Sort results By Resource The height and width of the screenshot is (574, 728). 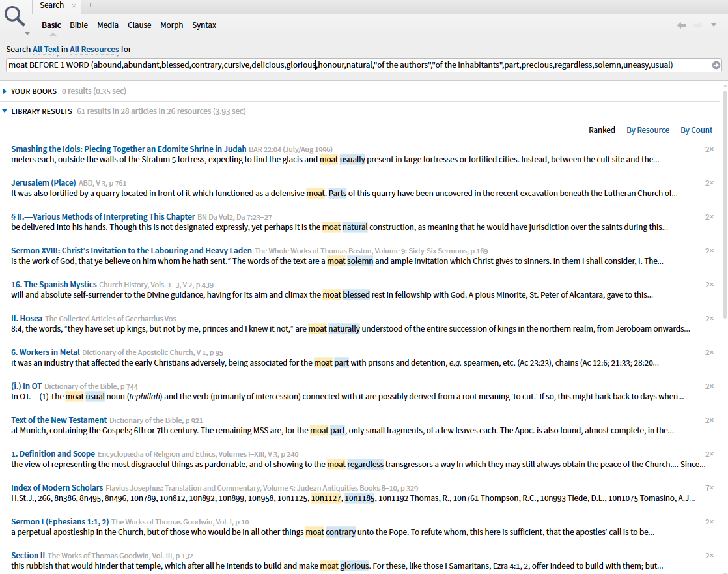point(648,130)
